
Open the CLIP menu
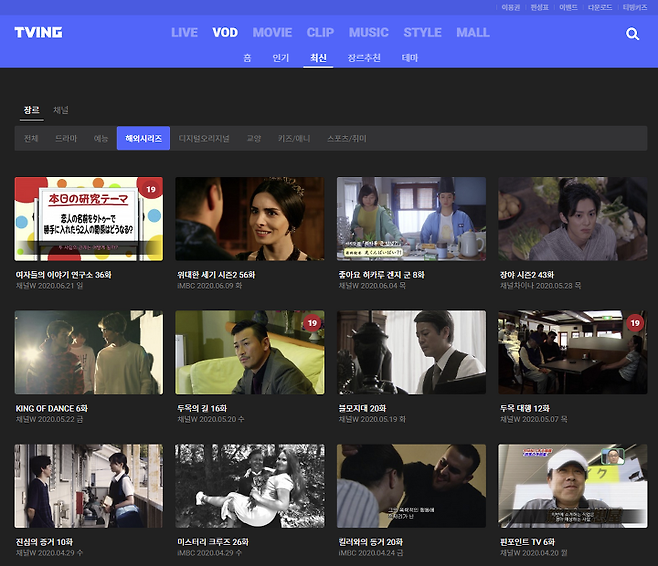320,33
